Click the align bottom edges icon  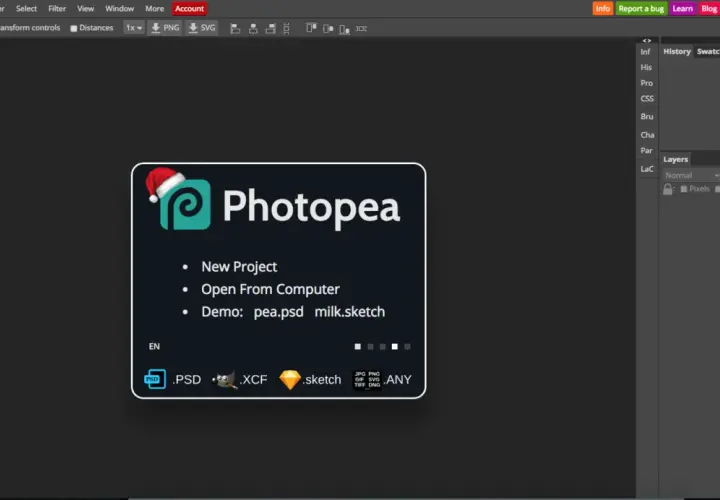tap(344, 29)
